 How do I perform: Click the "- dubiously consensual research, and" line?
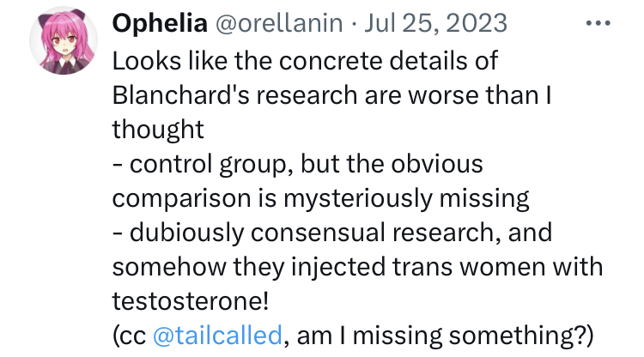pyautogui.click(x=331, y=231)
